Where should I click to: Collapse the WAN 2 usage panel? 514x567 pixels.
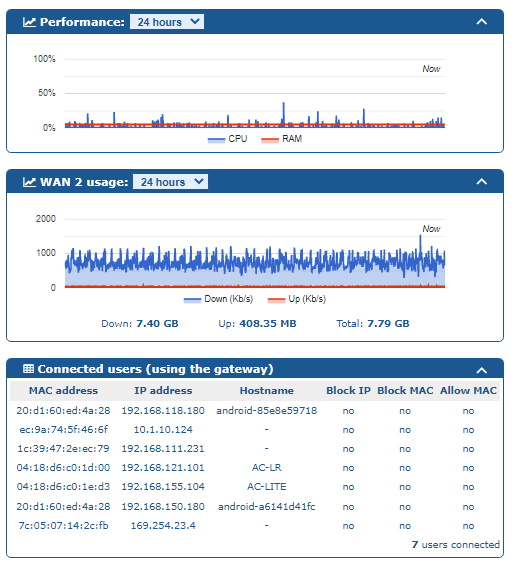tap(481, 182)
